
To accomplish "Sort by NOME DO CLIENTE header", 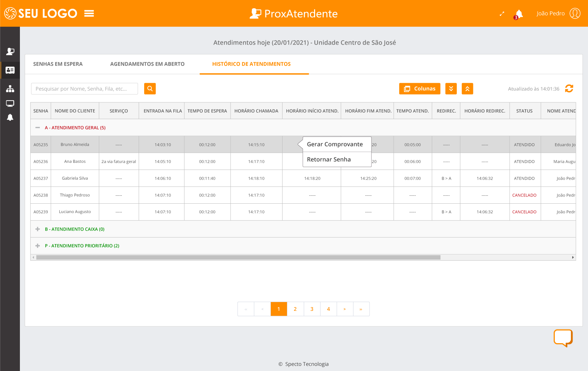I will tap(75, 111).
